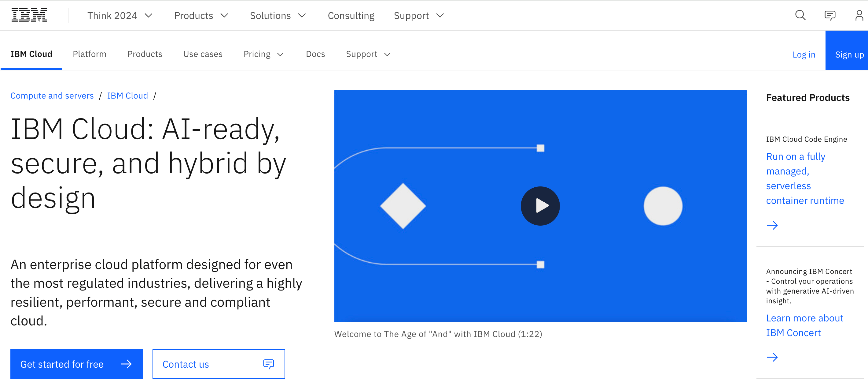
Task: Expand the Think 2024 dropdown
Action: (120, 16)
